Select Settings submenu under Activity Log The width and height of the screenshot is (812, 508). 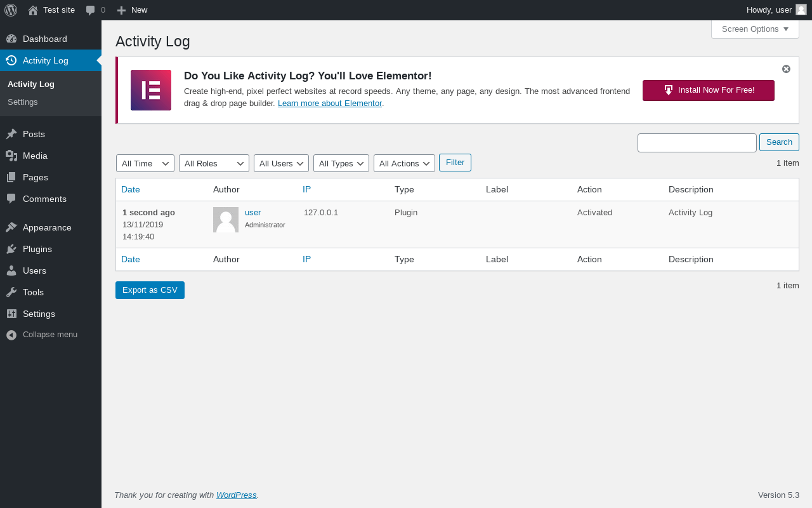pyautogui.click(x=23, y=102)
